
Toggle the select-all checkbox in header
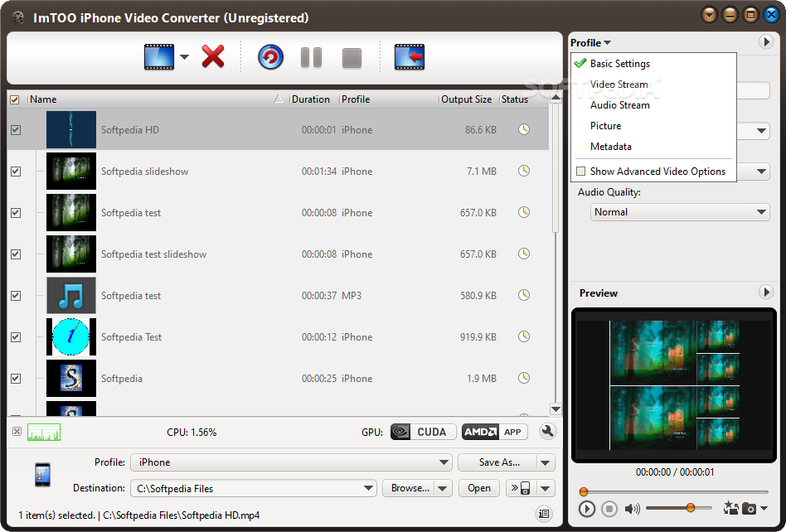click(x=15, y=99)
